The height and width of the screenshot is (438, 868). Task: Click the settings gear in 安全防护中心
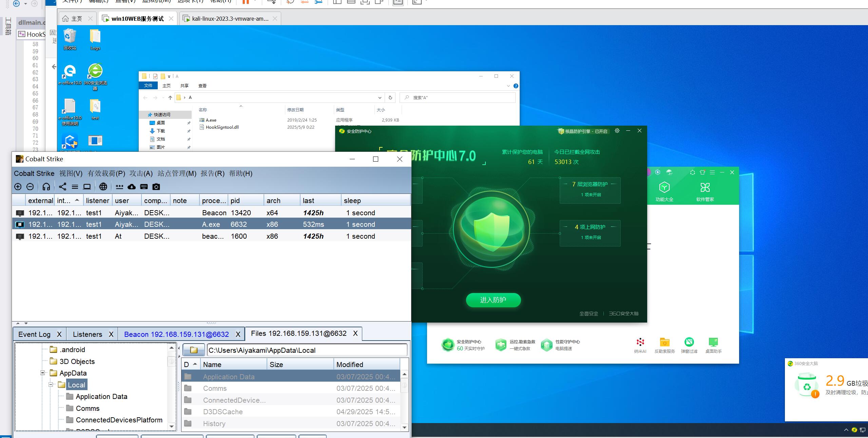point(617,131)
